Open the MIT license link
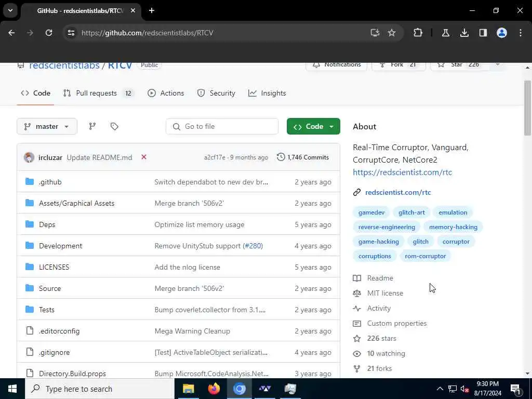This screenshot has width=532, height=399. point(385,293)
